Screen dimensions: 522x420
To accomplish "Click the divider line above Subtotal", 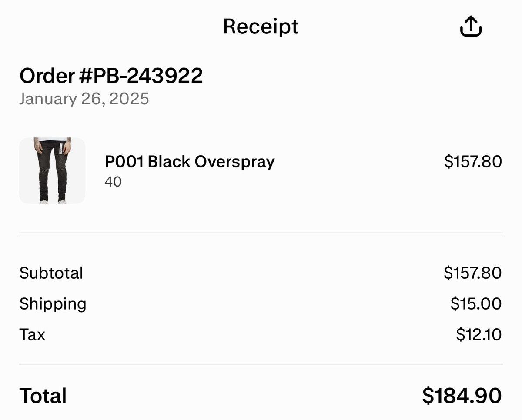I will pos(261,233).
